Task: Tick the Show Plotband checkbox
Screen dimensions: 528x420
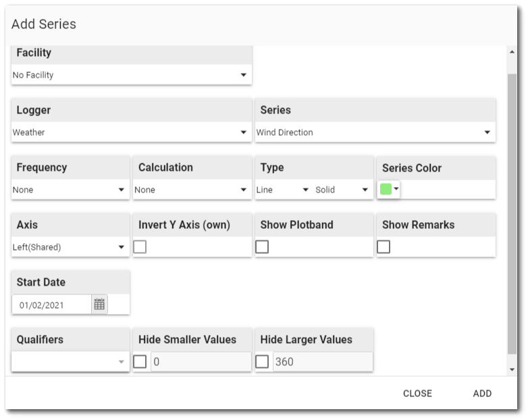Action: point(262,247)
